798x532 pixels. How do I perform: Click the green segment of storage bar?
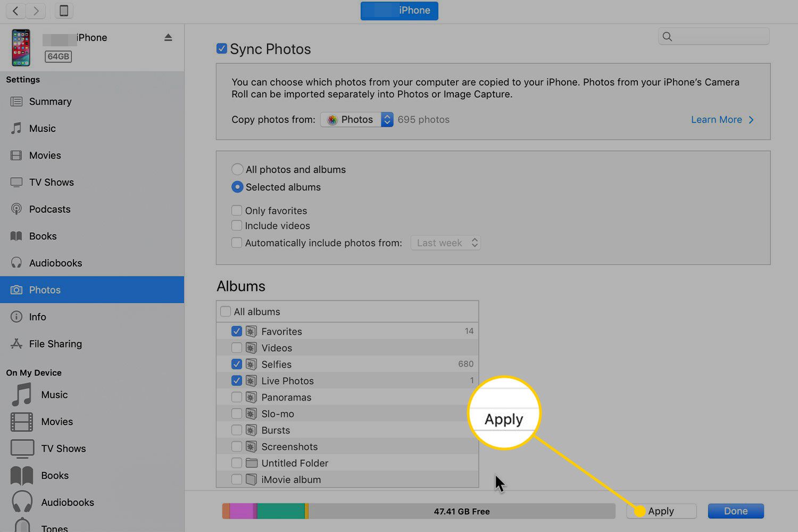coord(281,511)
